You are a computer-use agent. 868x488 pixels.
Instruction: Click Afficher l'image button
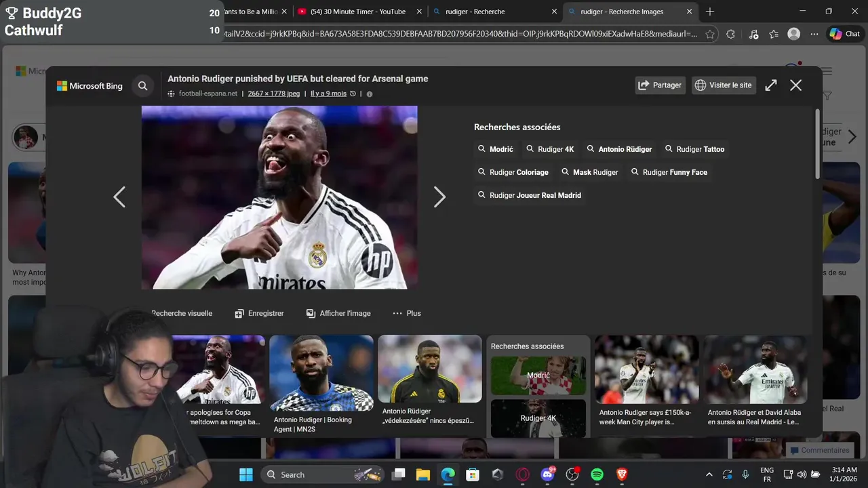338,313
